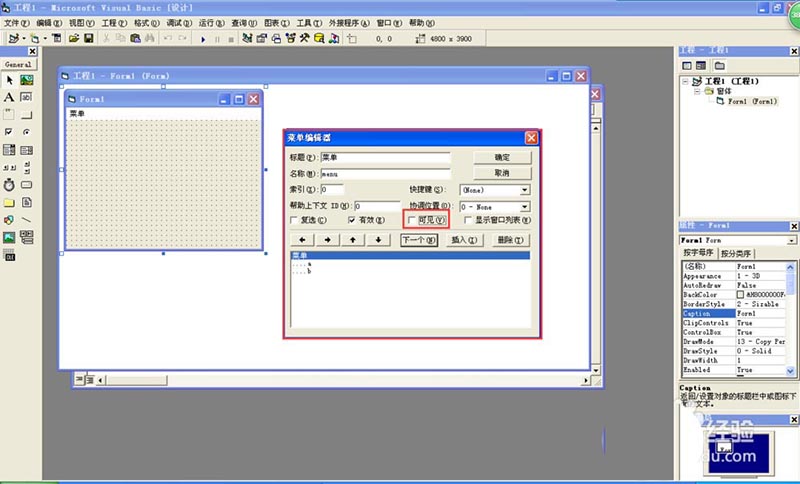This screenshot has width=800, height=484.
Task: Click the 标题(P) caption input field
Action: (x=386, y=158)
